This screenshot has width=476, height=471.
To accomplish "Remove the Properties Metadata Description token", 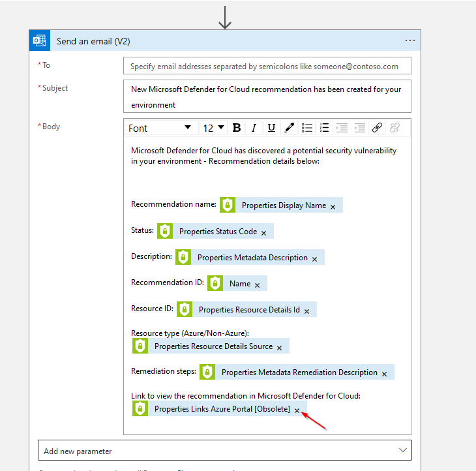I will 314,259.
